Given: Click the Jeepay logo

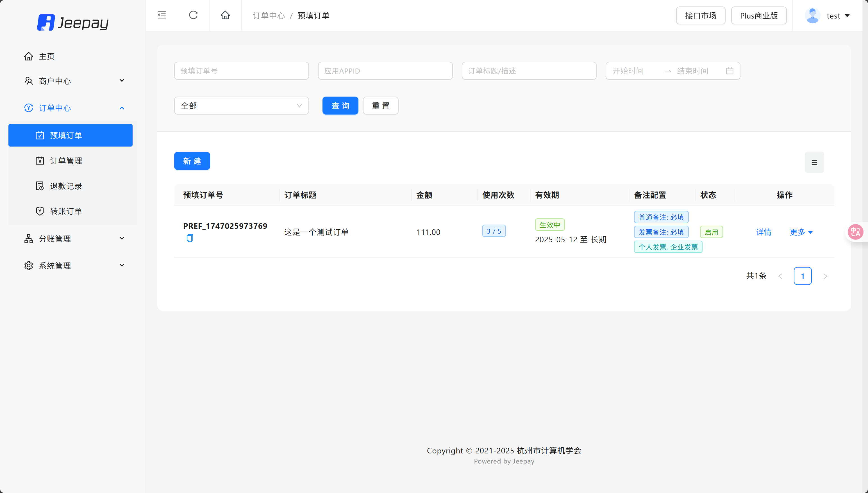Looking at the screenshot, I should [73, 22].
